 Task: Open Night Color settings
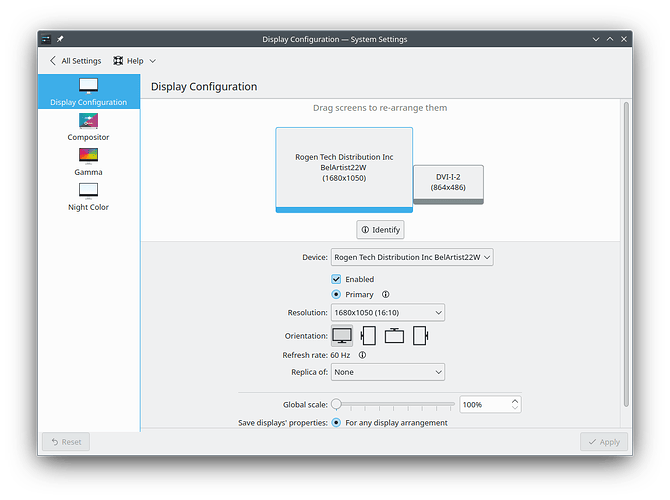[88, 190]
